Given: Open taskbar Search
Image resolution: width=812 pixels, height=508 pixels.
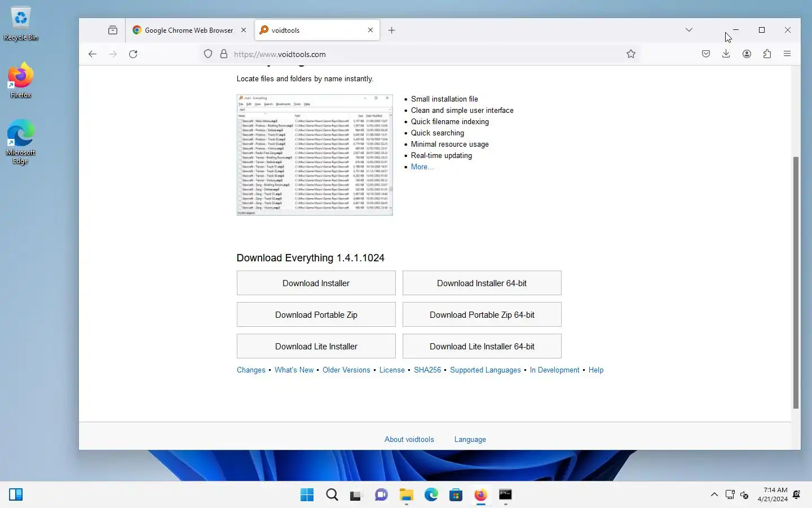Looking at the screenshot, I should pyautogui.click(x=332, y=495).
